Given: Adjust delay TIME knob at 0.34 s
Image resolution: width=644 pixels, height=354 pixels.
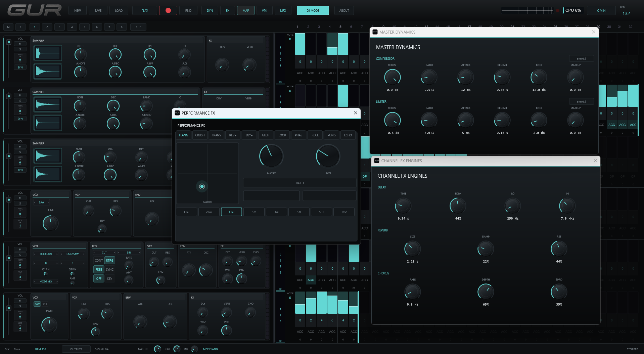Looking at the screenshot, I should click(x=403, y=206).
